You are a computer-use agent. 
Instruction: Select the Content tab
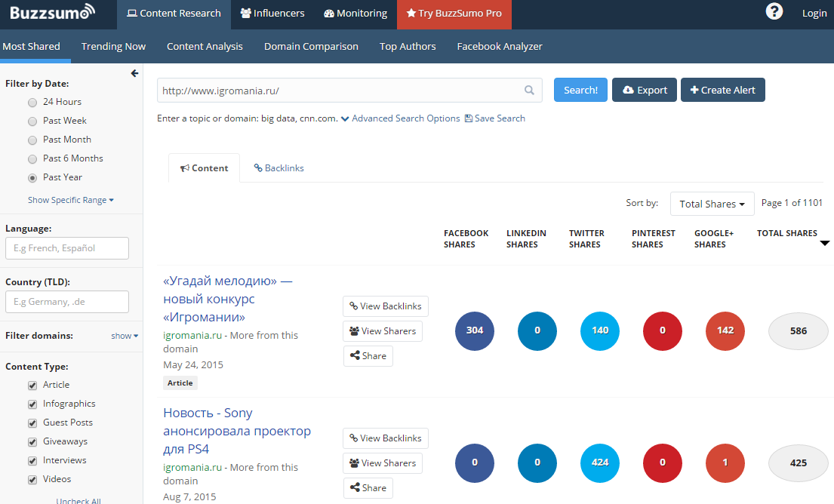click(x=205, y=168)
